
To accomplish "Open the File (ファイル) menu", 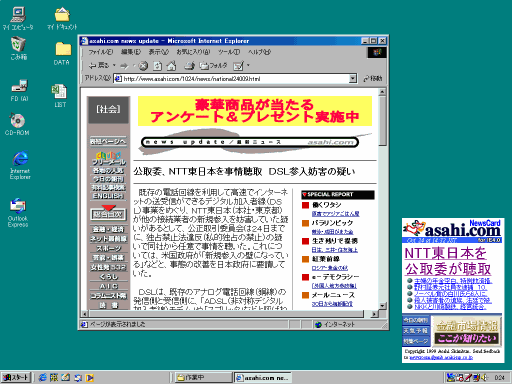I will [x=101, y=52].
